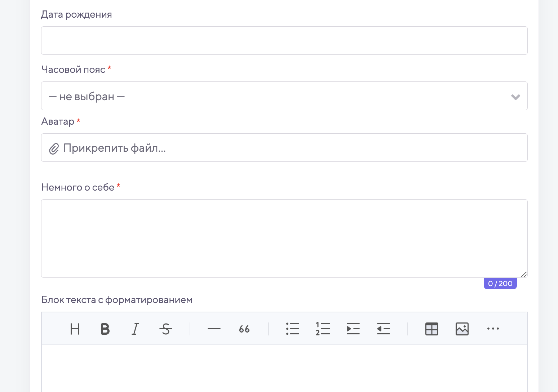Click the Немного о себе label
The height and width of the screenshot is (392, 558).
point(78,187)
